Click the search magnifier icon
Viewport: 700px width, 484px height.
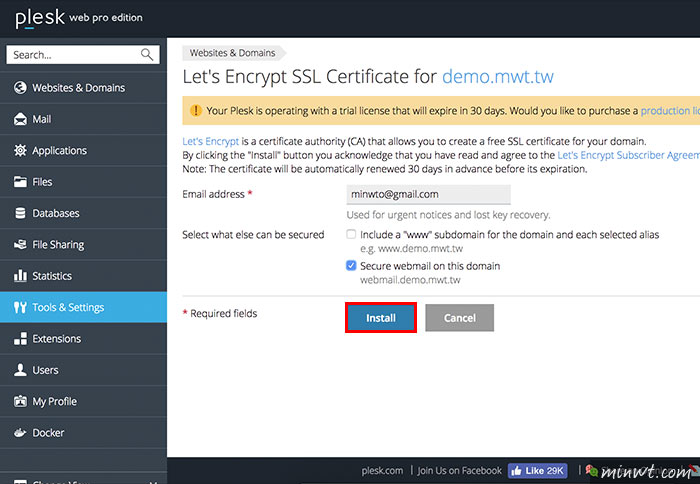click(x=147, y=54)
